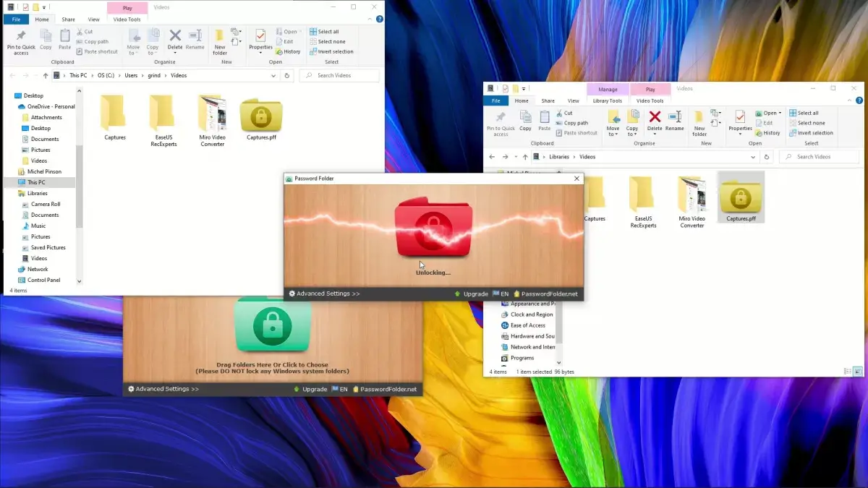The width and height of the screenshot is (868, 488).
Task: Click red unlocking folder icon
Action: pyautogui.click(x=433, y=228)
